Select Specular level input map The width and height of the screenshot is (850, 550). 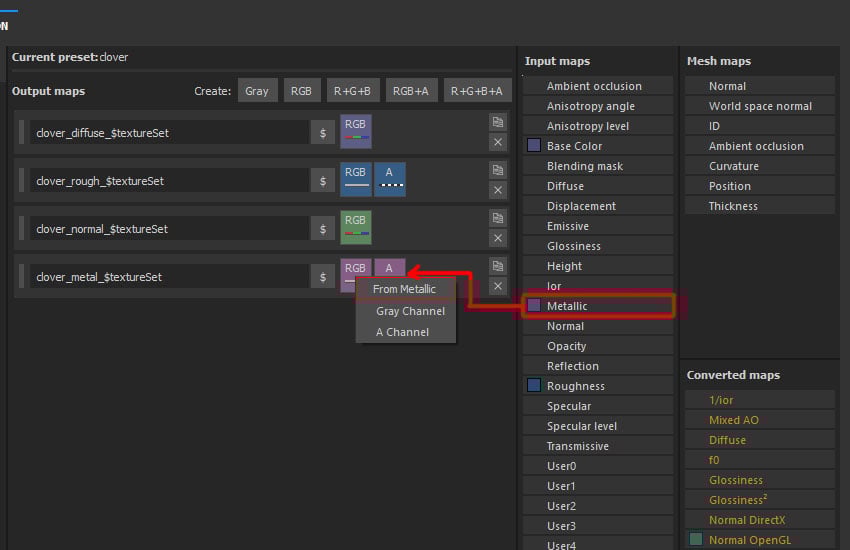[x=598, y=426]
